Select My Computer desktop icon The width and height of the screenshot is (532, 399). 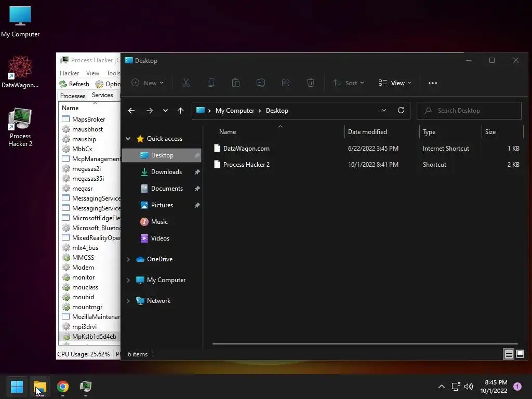[x=20, y=21]
